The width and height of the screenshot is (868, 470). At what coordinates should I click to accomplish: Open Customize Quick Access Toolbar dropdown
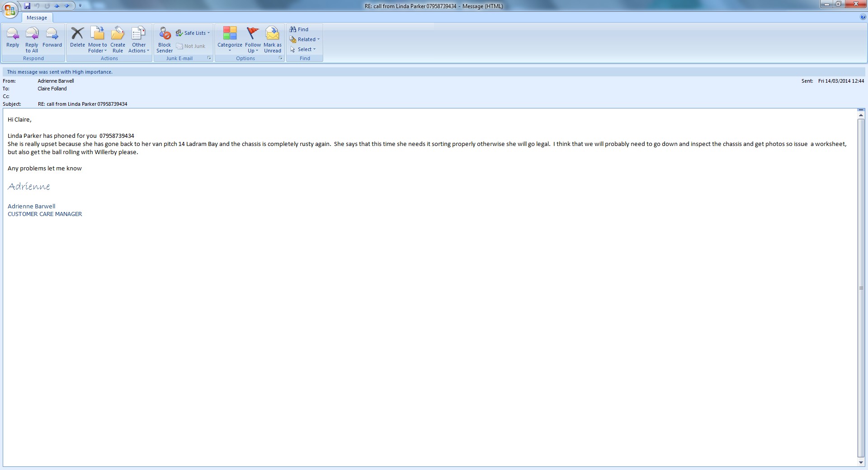point(80,6)
